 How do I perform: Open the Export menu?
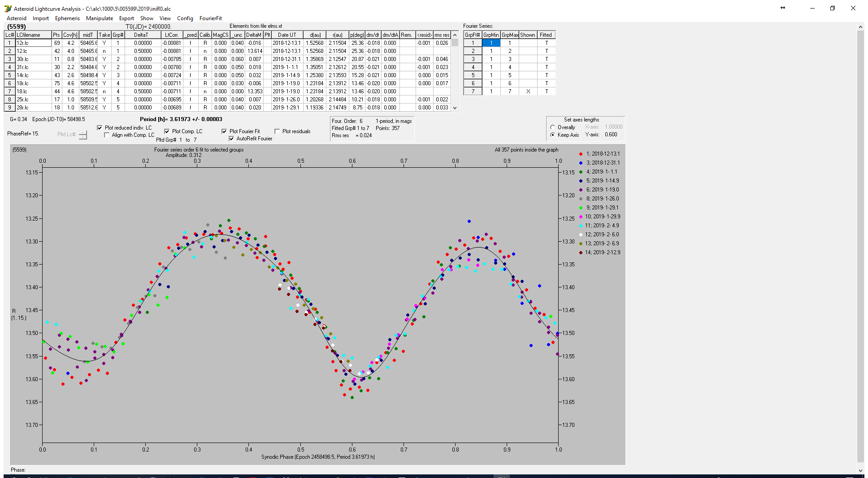point(126,18)
